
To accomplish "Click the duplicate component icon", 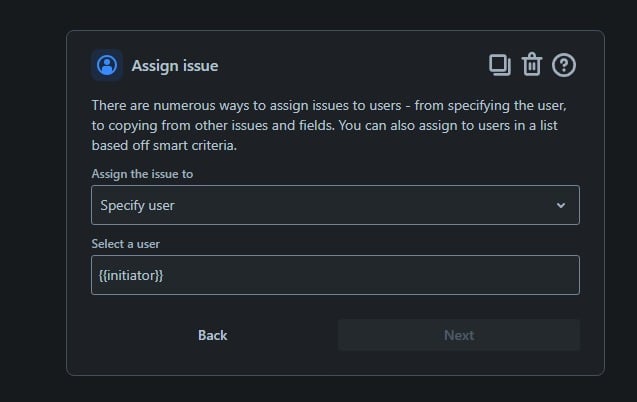I will pyautogui.click(x=500, y=65).
